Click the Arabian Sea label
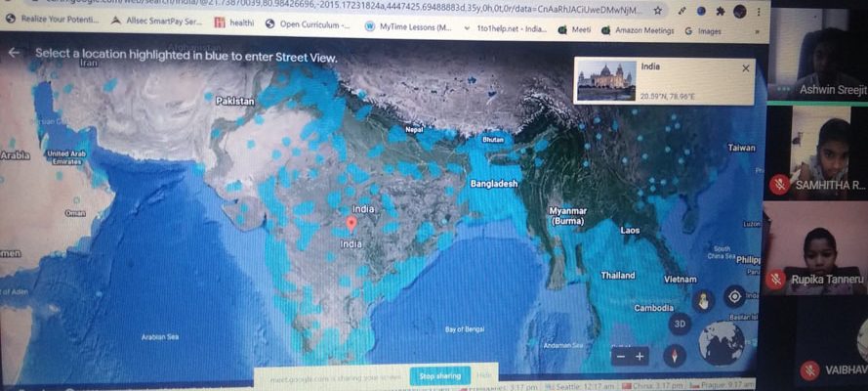 pos(160,336)
